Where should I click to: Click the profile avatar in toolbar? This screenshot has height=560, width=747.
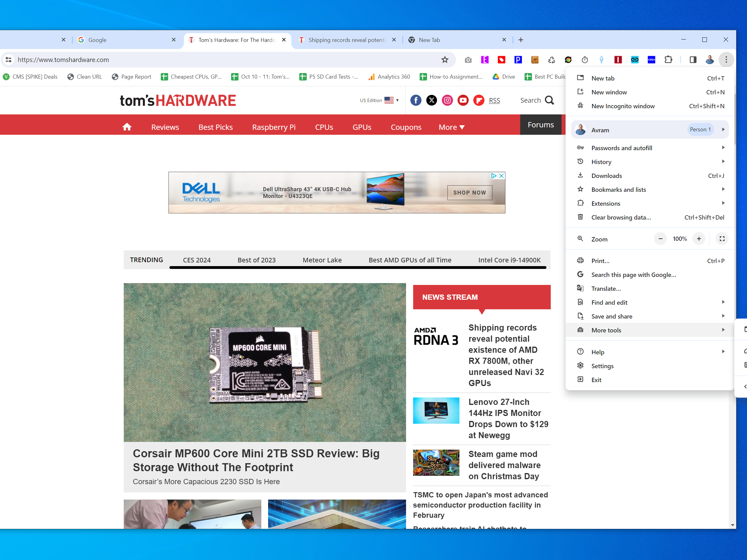click(x=710, y=60)
